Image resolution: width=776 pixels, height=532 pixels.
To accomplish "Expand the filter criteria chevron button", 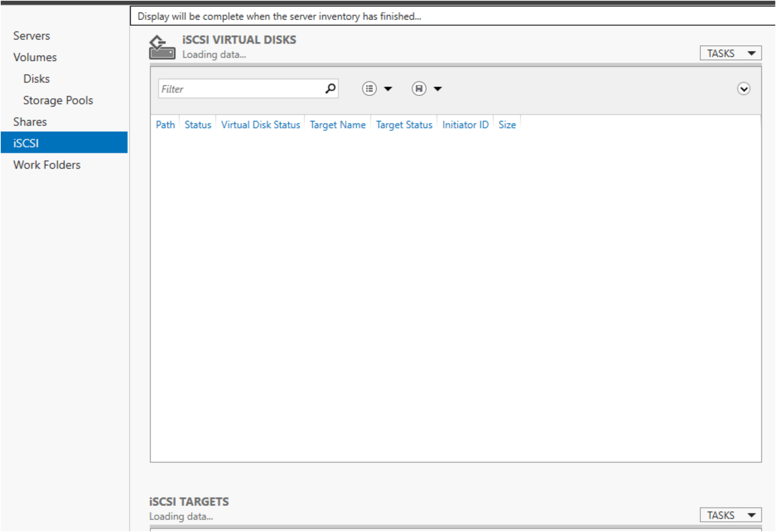I will 743,89.
